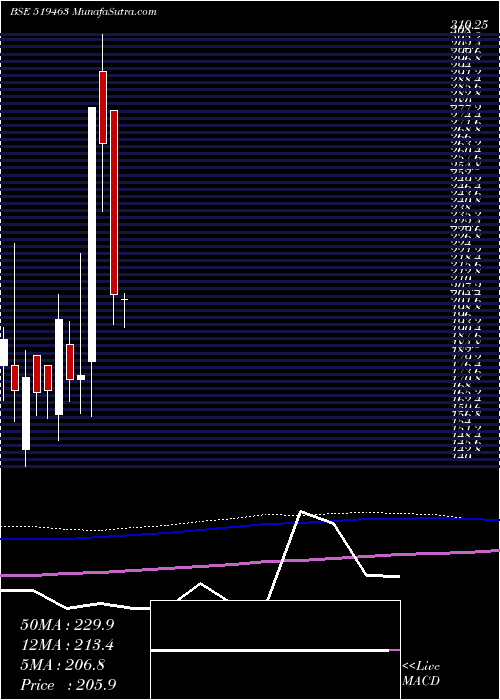Click the small doji candle at the right end
The image size is (500, 700).
click(125, 299)
